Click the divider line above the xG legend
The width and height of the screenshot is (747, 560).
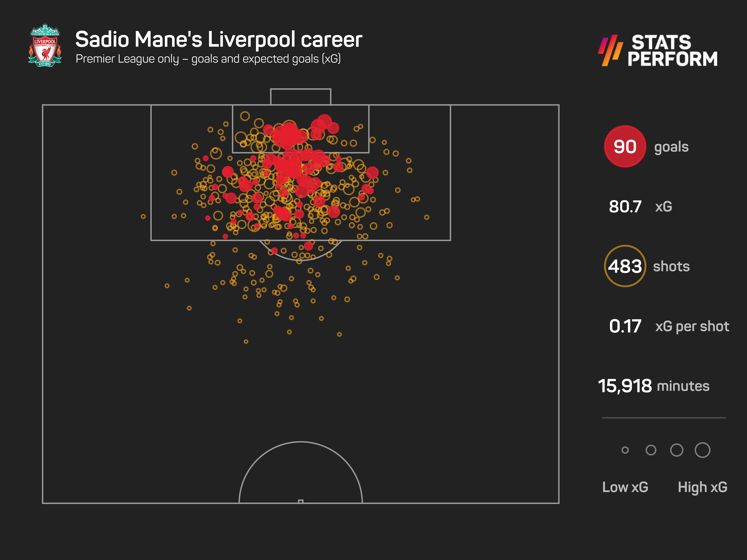click(x=664, y=418)
